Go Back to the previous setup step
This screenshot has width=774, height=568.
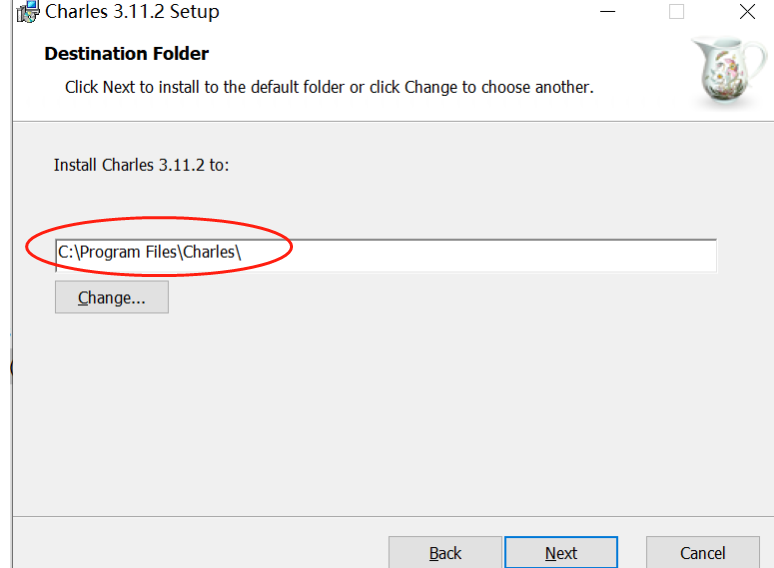click(445, 553)
